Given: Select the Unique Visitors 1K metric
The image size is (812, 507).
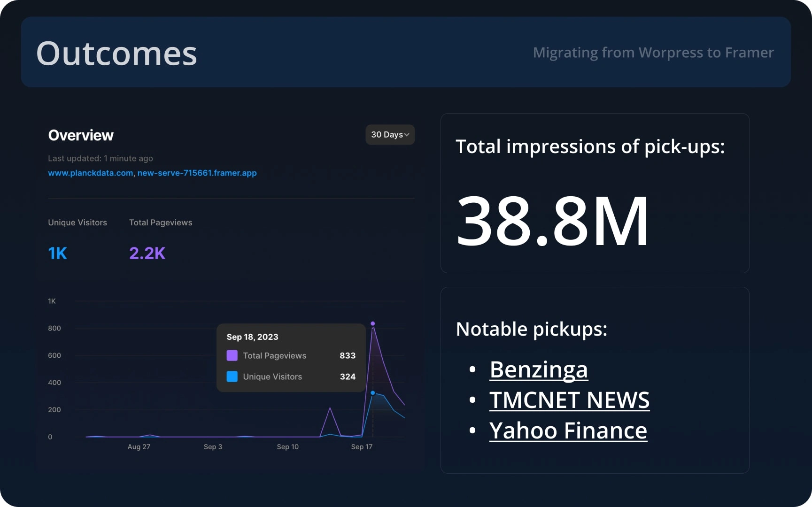Looking at the screenshot, I should (x=58, y=253).
